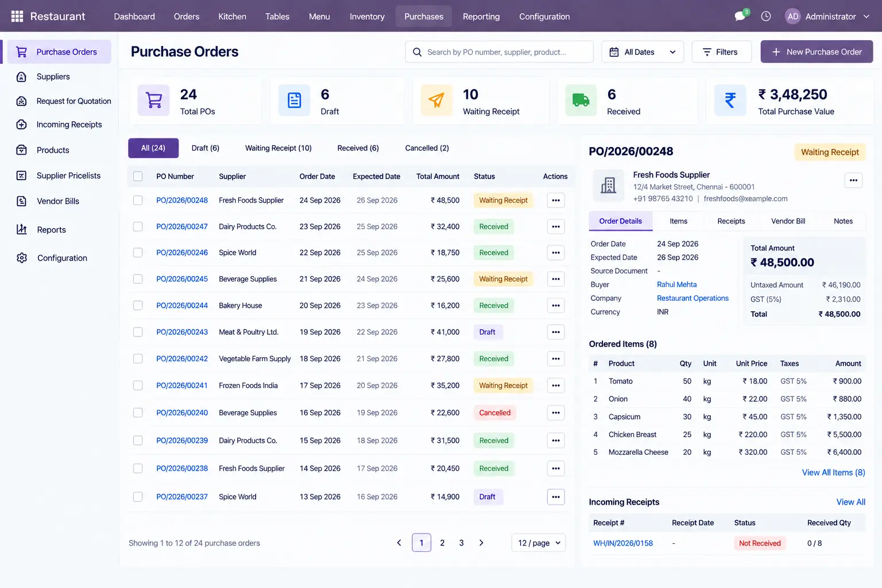The height and width of the screenshot is (588, 882).
Task: Open the chat messages icon
Action: click(x=740, y=16)
